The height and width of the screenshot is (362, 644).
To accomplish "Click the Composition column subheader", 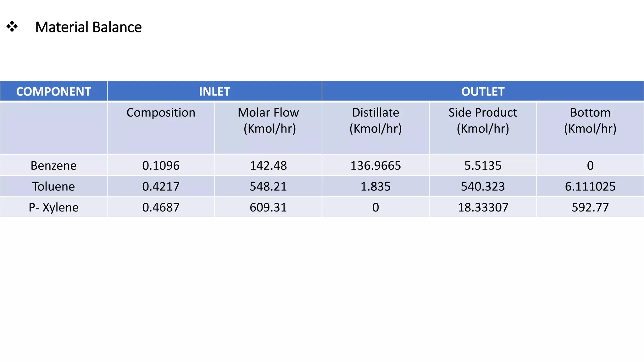I will (x=161, y=112).
